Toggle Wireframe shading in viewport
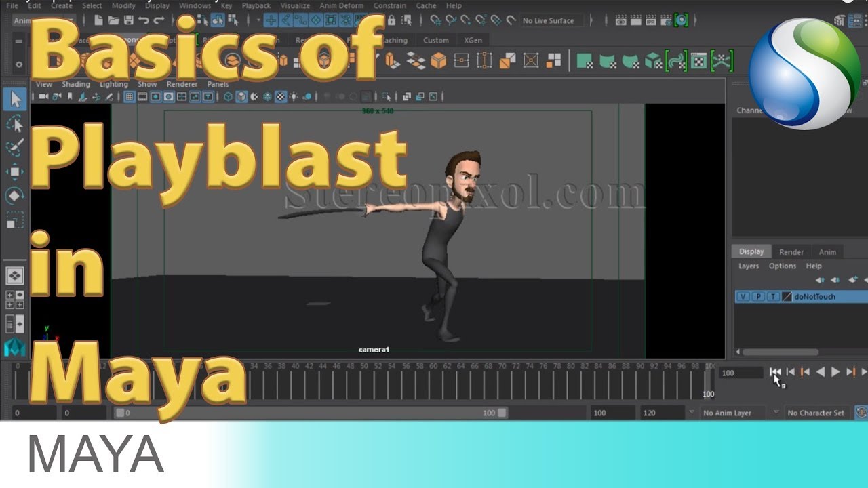The width and height of the screenshot is (868, 488). click(x=228, y=97)
